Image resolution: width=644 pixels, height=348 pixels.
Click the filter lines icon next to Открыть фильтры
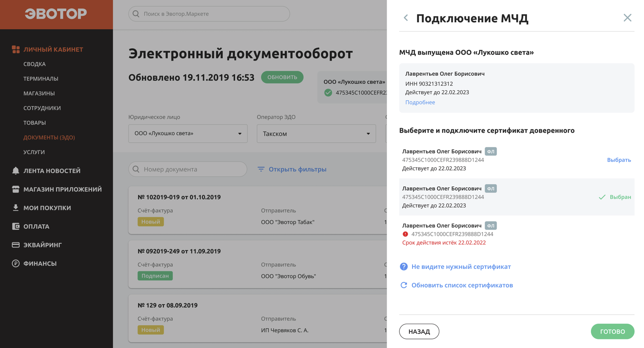pyautogui.click(x=261, y=169)
